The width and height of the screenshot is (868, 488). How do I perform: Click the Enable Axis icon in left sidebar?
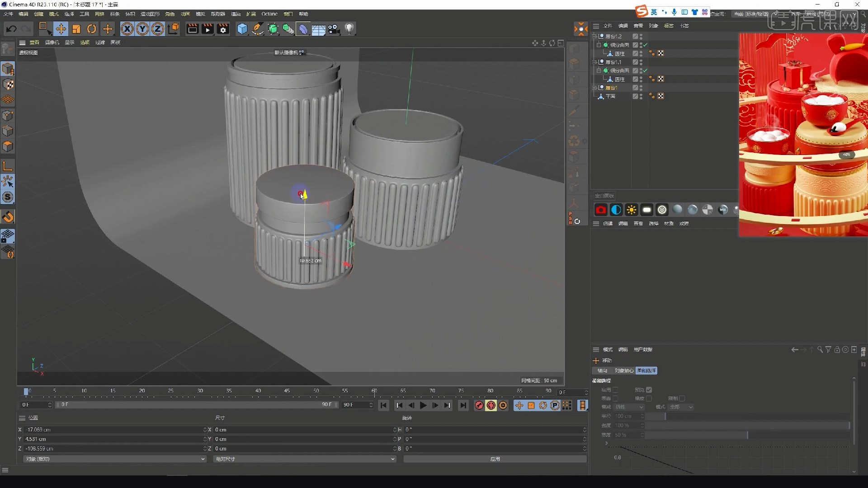[8, 166]
